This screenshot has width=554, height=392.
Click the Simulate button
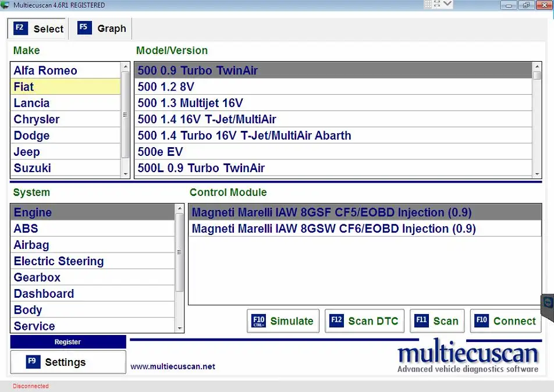pos(283,320)
